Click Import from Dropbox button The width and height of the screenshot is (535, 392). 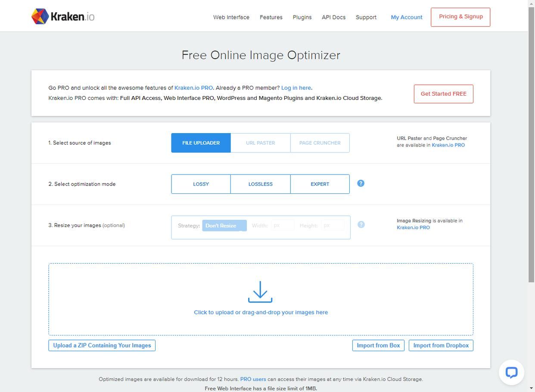coord(441,345)
